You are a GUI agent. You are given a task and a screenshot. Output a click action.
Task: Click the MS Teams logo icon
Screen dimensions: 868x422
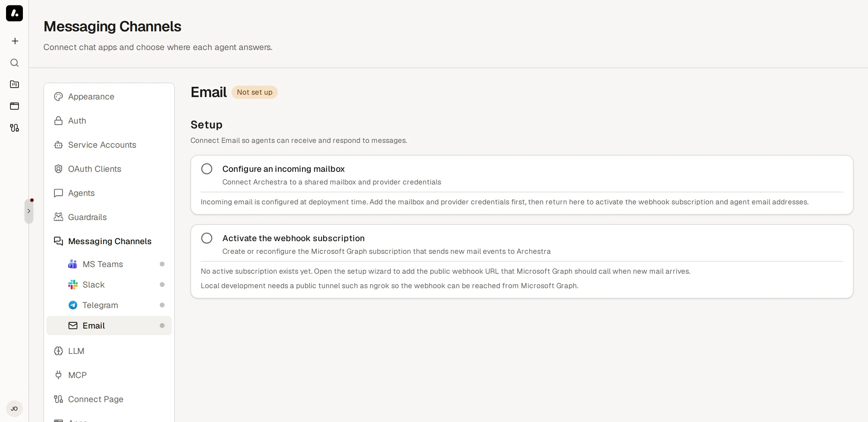coord(73,264)
